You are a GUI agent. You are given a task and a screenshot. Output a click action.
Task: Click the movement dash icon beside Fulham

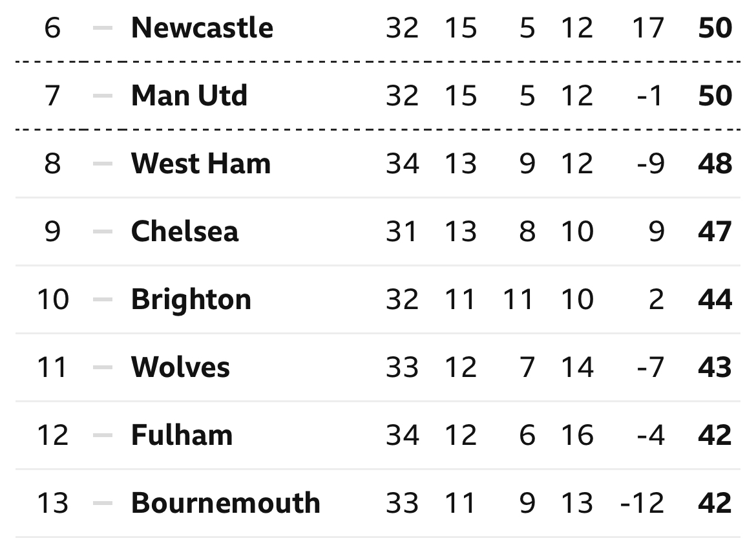(x=103, y=436)
